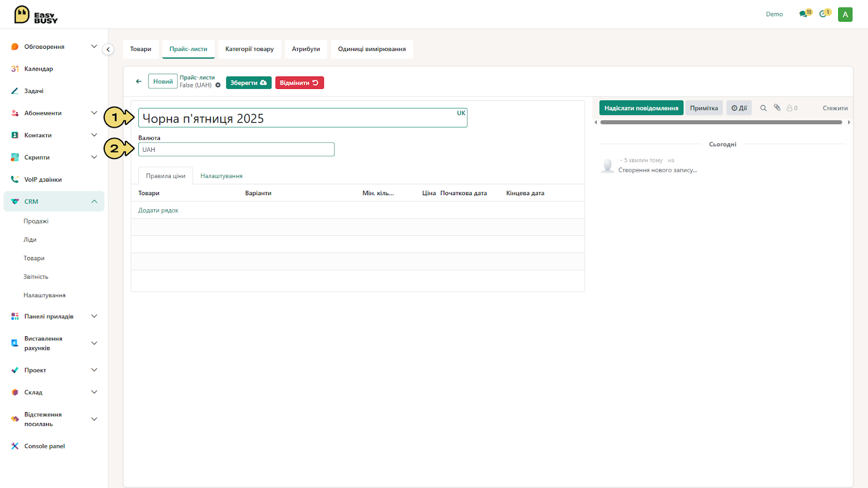Click the paperclip attachments icon

click(777, 107)
